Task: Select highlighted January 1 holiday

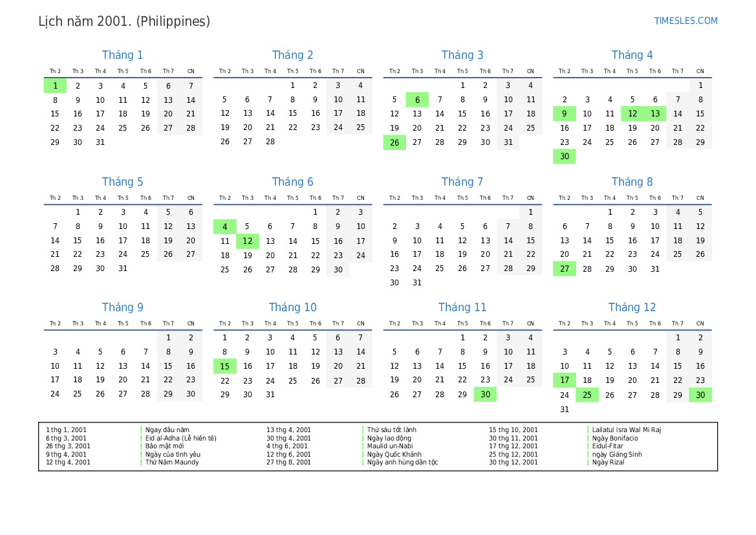Action: 55,86
